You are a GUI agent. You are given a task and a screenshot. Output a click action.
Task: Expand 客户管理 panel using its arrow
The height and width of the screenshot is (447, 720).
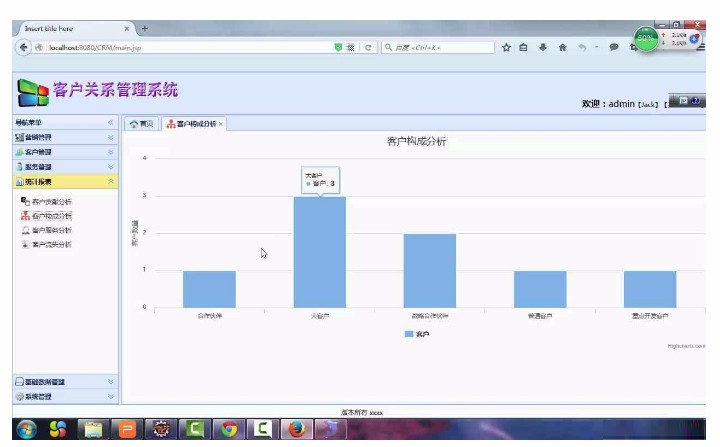(111, 152)
